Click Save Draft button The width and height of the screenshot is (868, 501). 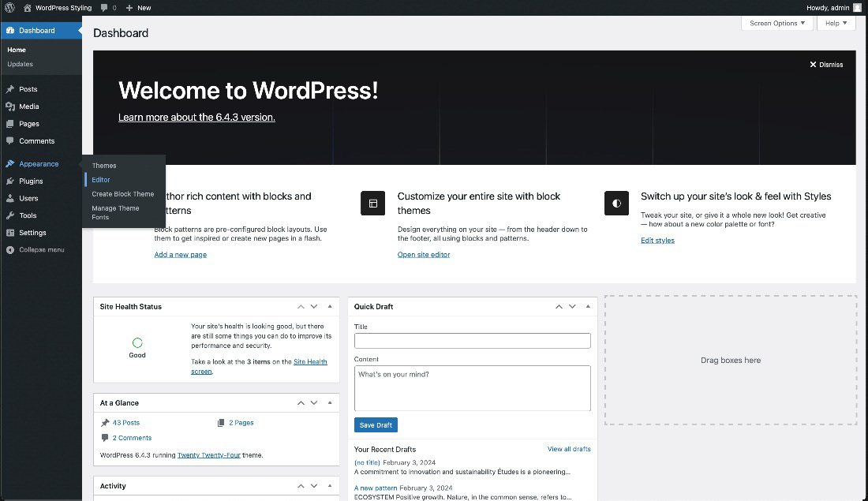tap(376, 425)
